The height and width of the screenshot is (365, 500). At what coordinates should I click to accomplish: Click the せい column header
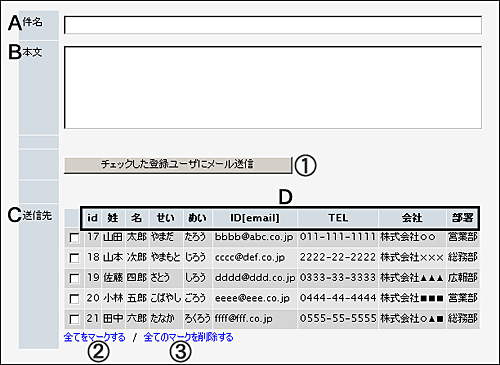click(x=166, y=218)
